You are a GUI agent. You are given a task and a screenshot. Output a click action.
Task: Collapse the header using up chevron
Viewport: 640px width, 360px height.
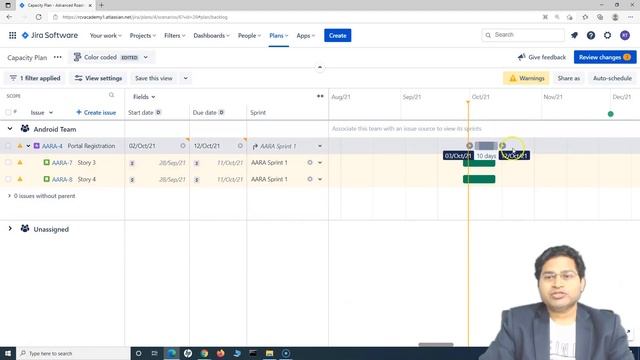click(x=320, y=67)
